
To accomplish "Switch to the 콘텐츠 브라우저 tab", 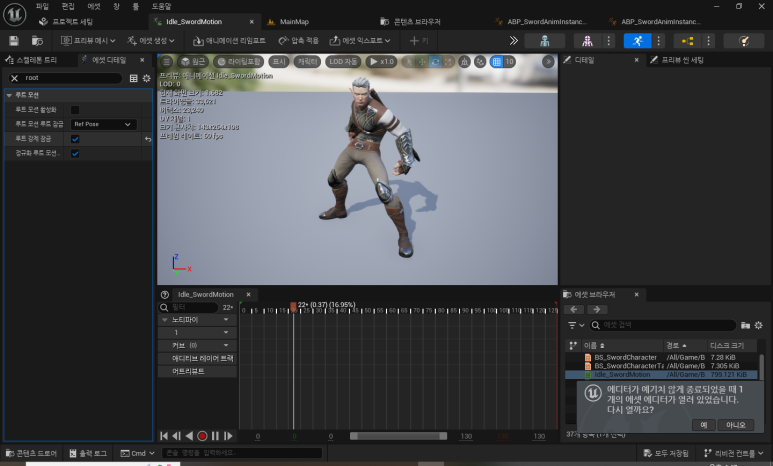I will pos(417,22).
